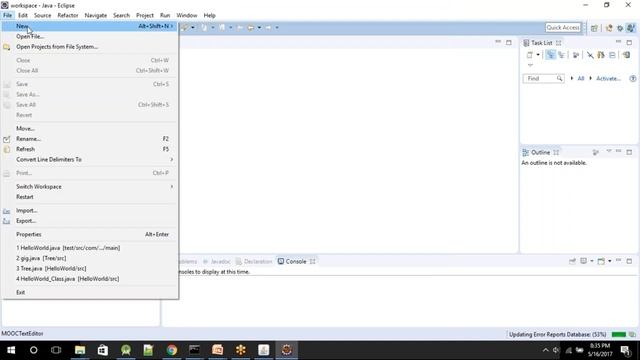The image size is (640, 360).
Task: Click the progress view icon in status bar
Action: pos(632,335)
